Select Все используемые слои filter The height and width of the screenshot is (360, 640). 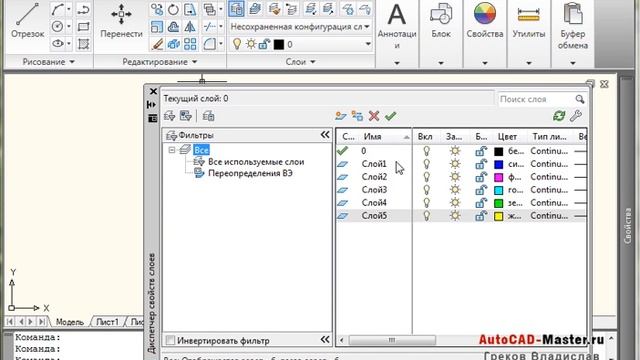pos(256,162)
